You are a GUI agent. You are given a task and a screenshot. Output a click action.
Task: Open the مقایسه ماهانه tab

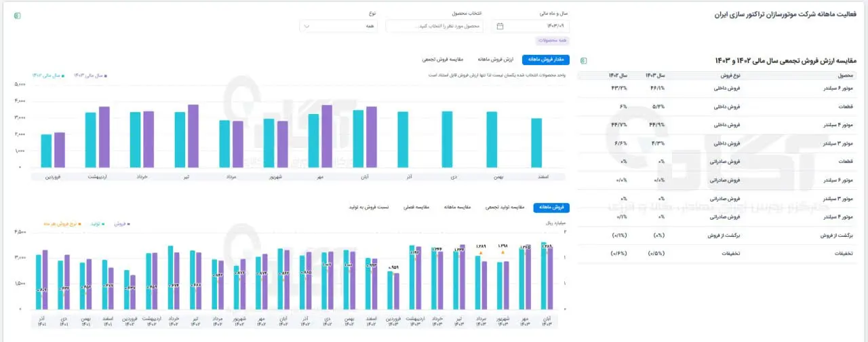coord(458,207)
